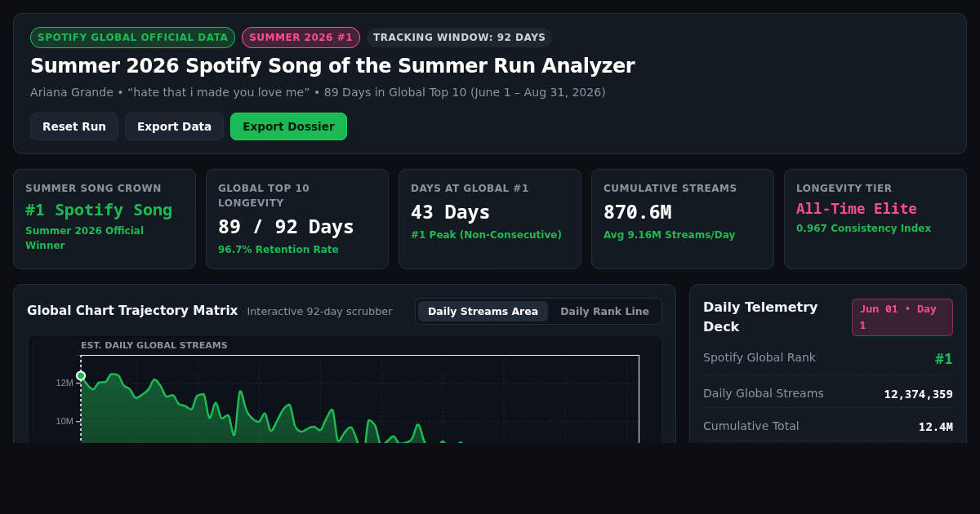This screenshot has width=980, height=514.
Task: Click the Summer Song Crown card
Action: 105,219
